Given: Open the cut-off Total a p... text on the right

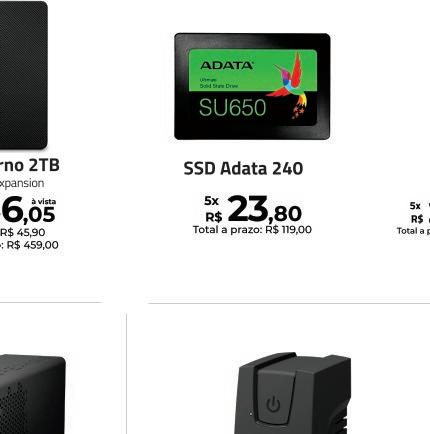Looking at the screenshot, I should click(x=413, y=231).
